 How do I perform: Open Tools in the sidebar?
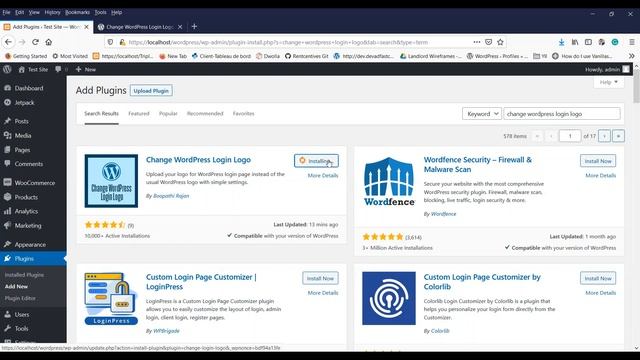click(x=21, y=329)
